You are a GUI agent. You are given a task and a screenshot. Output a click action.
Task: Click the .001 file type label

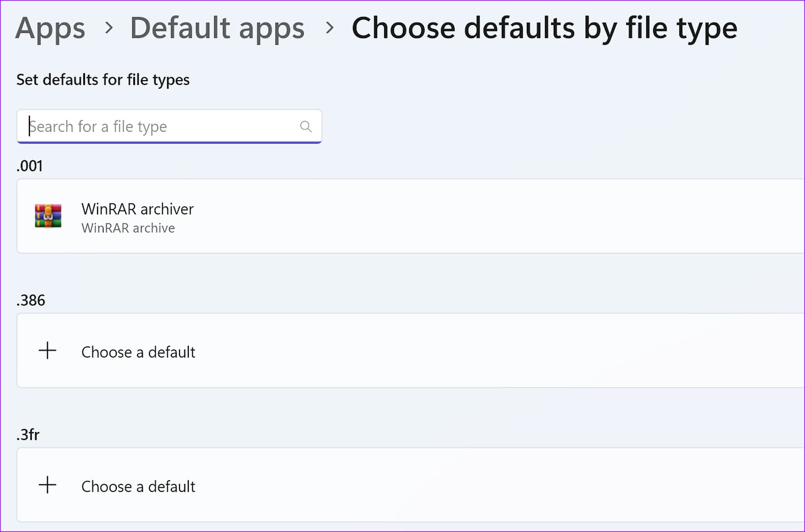(30, 166)
